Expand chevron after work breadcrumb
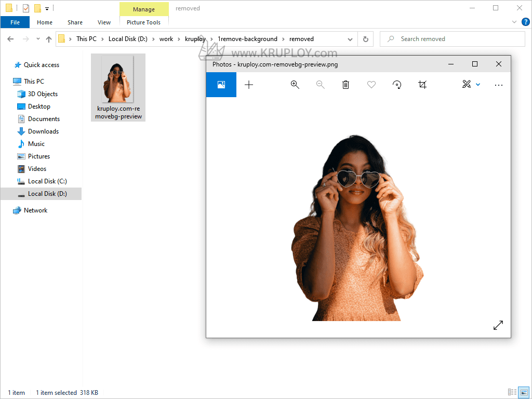This screenshot has width=532, height=399. 179,39
